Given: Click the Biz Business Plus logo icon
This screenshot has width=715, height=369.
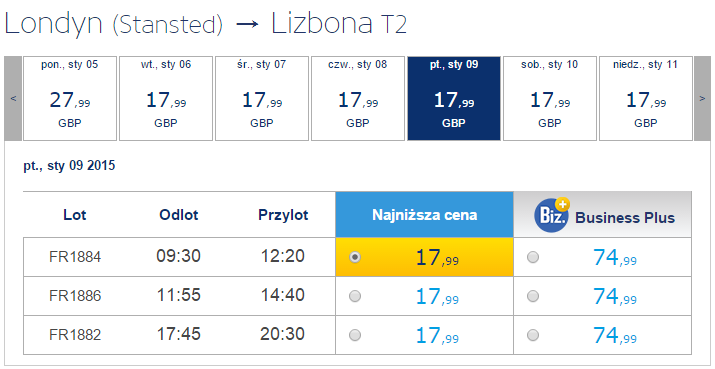Looking at the screenshot, I should 552,215.
